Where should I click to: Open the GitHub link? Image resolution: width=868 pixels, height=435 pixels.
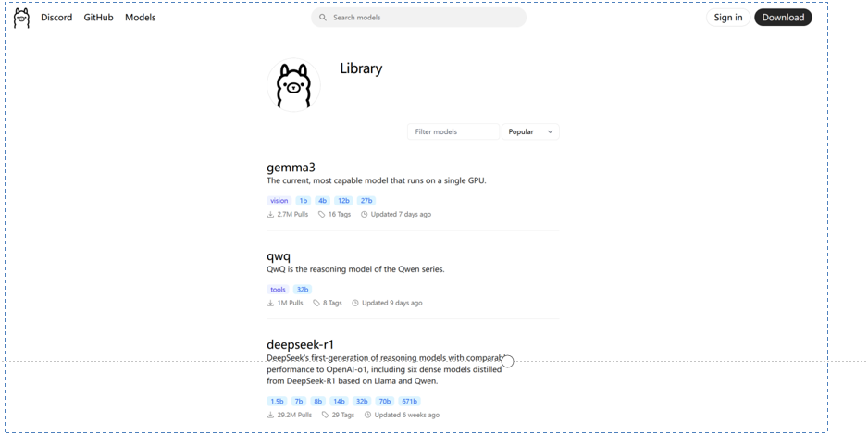click(98, 18)
